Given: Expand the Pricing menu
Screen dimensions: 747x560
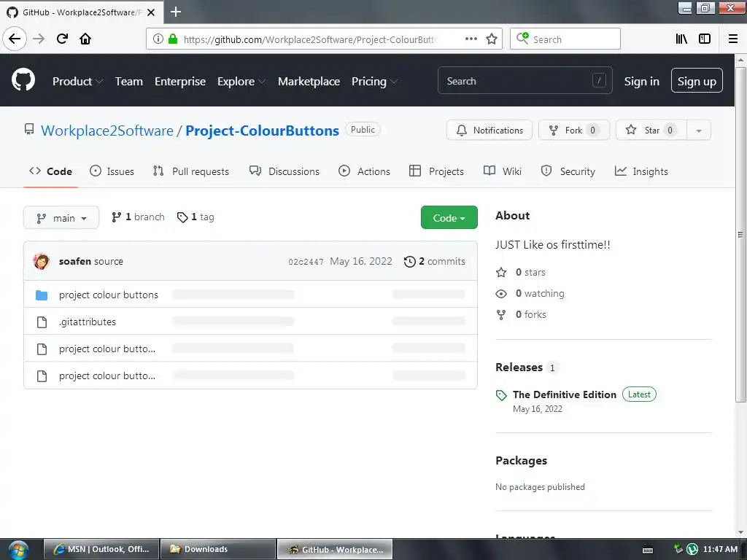Looking at the screenshot, I should pyautogui.click(x=374, y=82).
